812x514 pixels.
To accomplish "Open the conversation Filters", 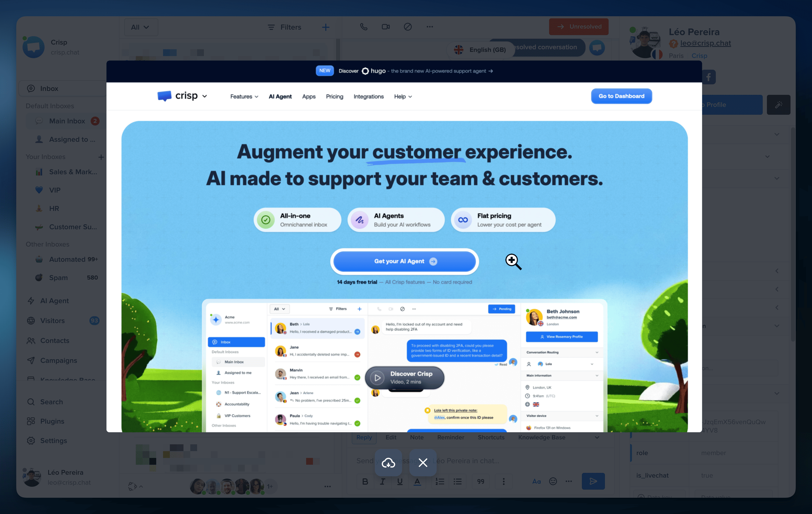I will tap(284, 27).
